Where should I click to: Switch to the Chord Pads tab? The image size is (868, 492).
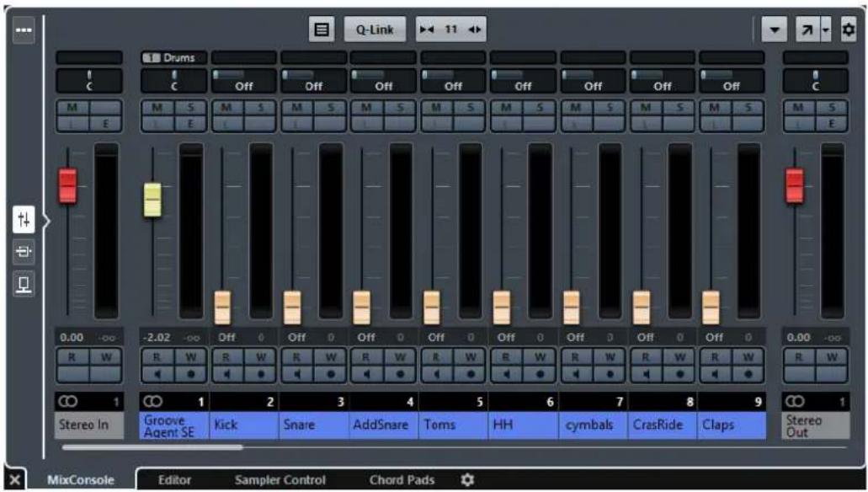point(402,480)
